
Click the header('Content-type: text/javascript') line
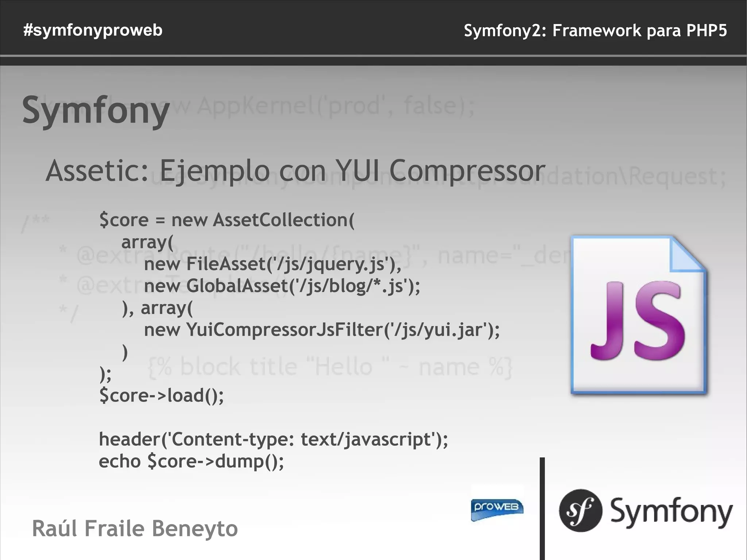pyautogui.click(x=274, y=439)
